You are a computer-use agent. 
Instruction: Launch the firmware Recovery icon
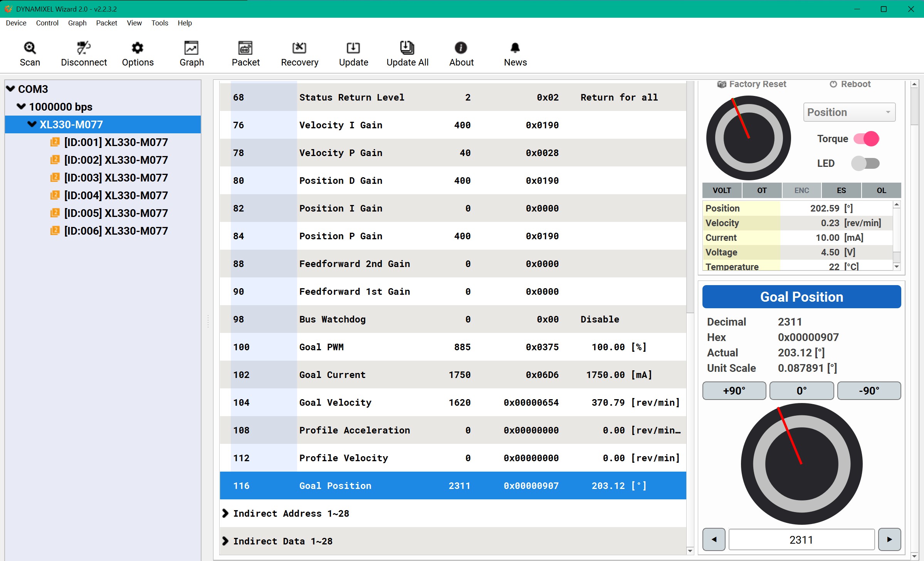click(299, 48)
